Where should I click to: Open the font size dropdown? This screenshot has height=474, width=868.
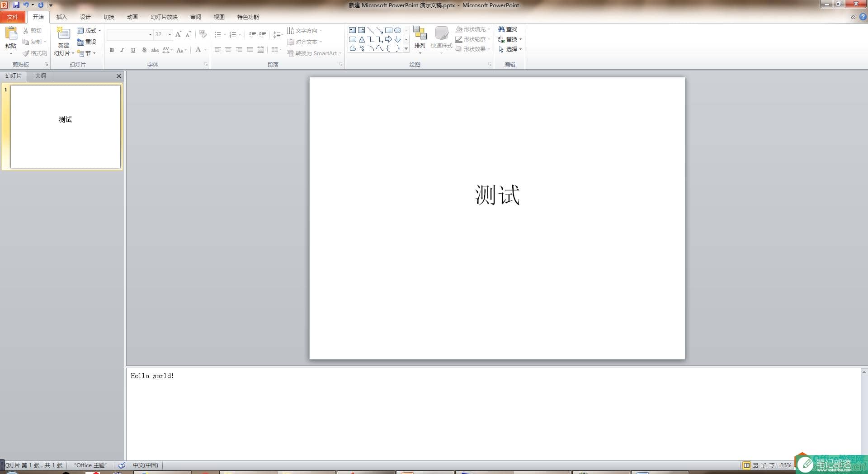click(x=170, y=34)
